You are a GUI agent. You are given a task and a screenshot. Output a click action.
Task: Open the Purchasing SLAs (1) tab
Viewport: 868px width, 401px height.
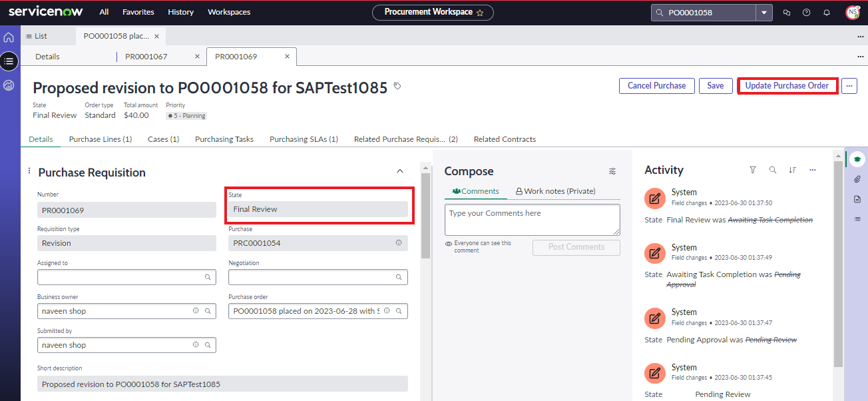point(304,139)
